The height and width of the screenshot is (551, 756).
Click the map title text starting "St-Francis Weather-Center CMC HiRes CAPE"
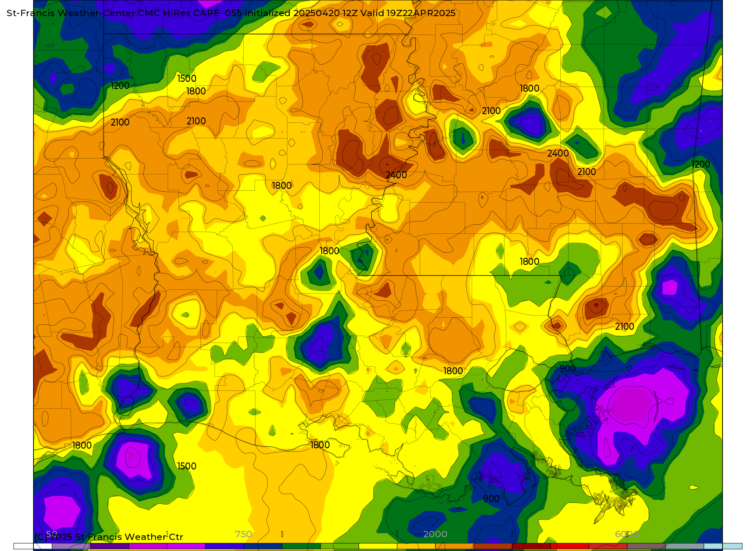point(231,13)
